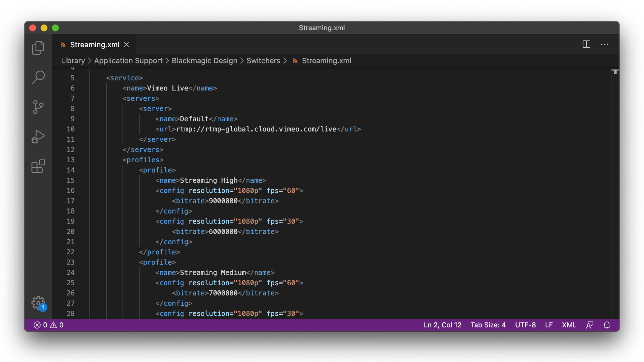644x362 pixels.
Task: Open errors and warnings problems indicator
Action: [x=48, y=325]
